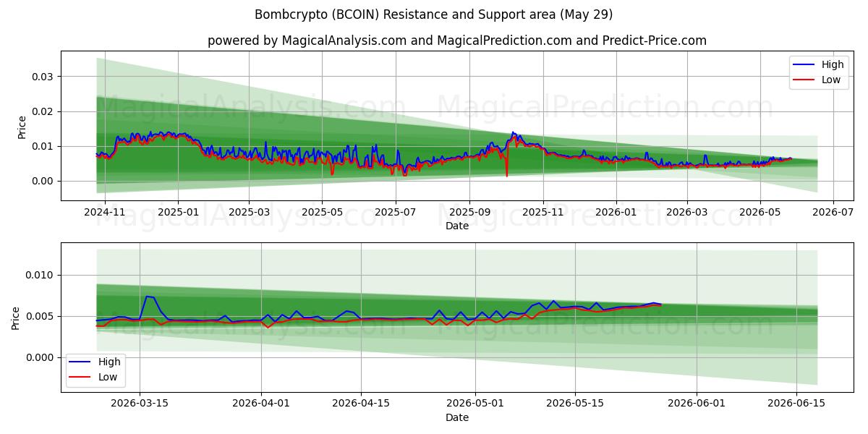Screen dimensions: 868x434
Task: Click the blue High spike near 2026-03-15
Action: click(148, 297)
